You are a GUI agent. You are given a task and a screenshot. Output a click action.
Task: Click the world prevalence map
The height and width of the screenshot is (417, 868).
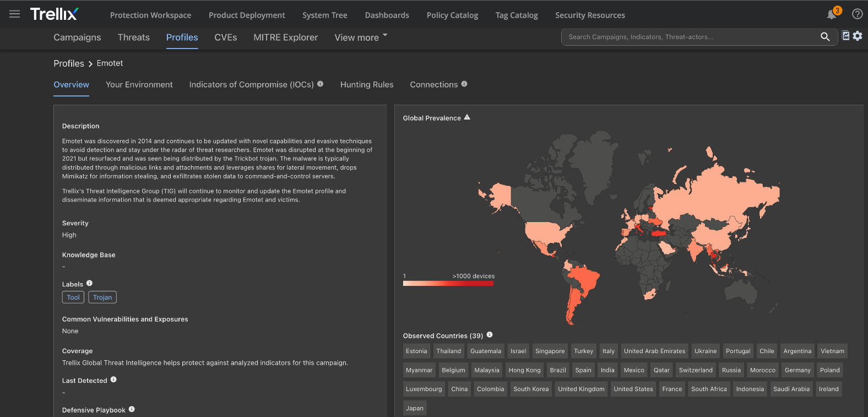628,229
